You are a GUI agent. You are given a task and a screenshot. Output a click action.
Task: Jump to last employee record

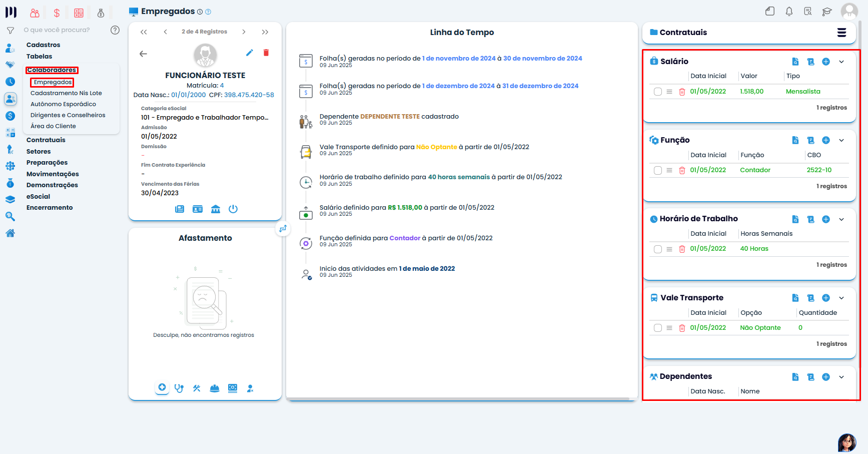pyautogui.click(x=265, y=32)
